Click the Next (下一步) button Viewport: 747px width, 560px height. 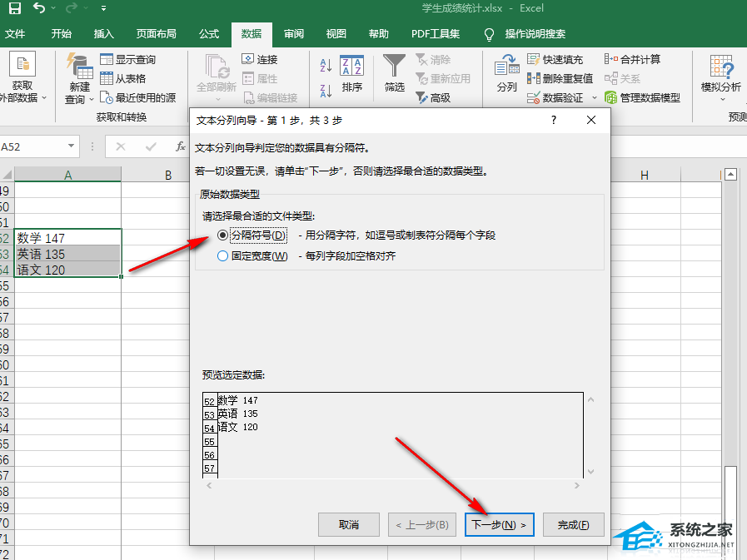(x=499, y=525)
